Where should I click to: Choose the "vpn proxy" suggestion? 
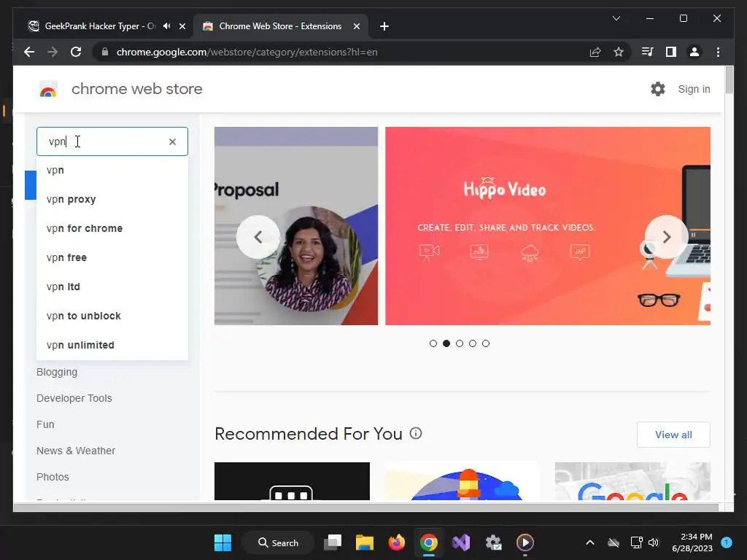(112, 199)
